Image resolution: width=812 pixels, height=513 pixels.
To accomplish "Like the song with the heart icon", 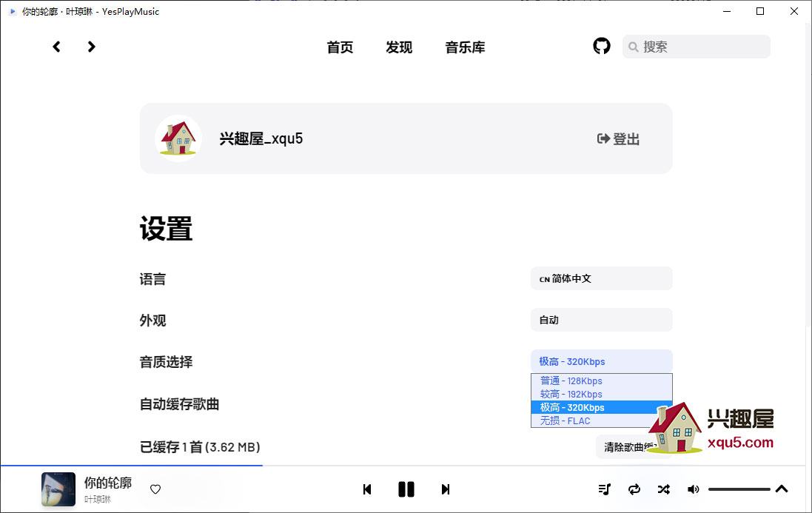I will pos(155,489).
